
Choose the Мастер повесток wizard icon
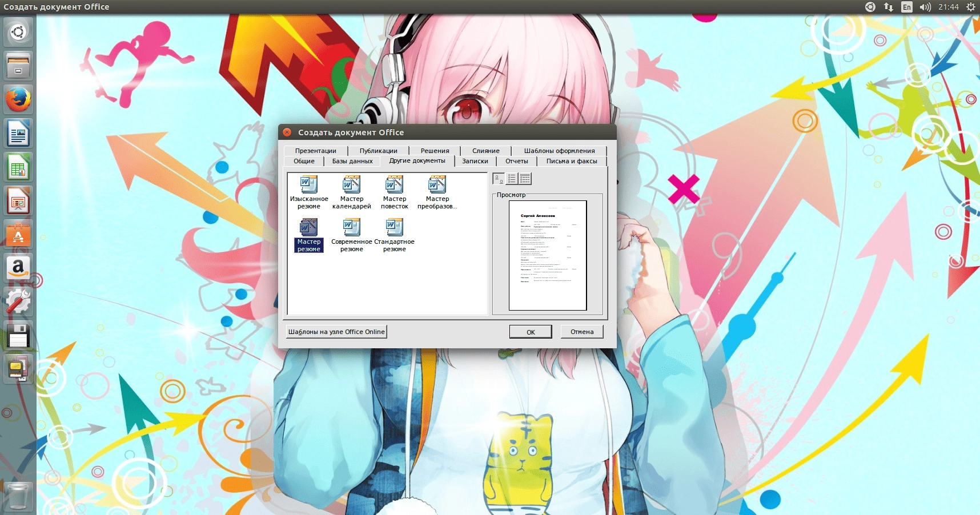(395, 192)
